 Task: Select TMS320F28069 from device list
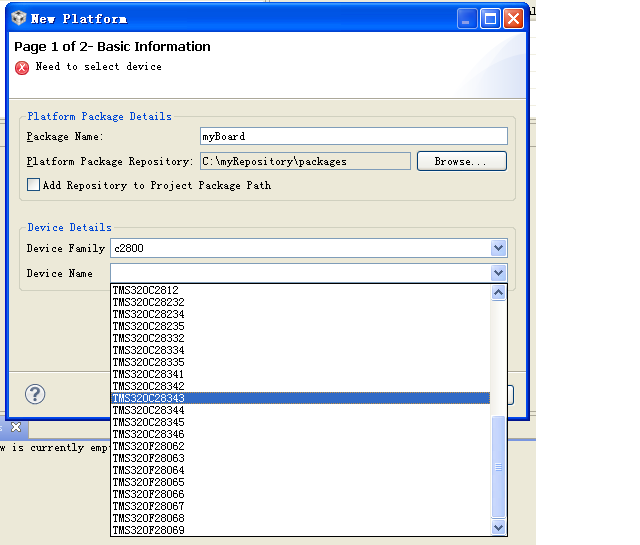click(x=300, y=530)
